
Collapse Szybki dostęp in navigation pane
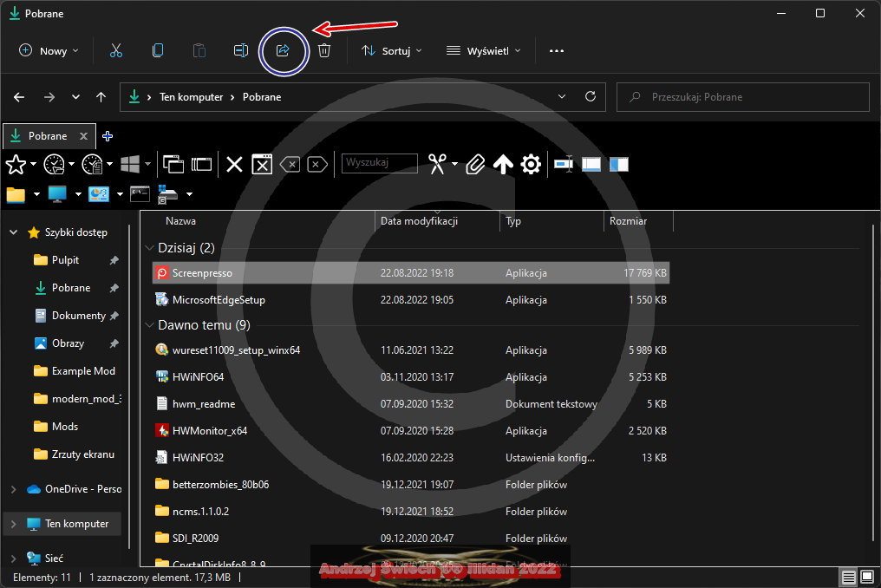(14, 232)
